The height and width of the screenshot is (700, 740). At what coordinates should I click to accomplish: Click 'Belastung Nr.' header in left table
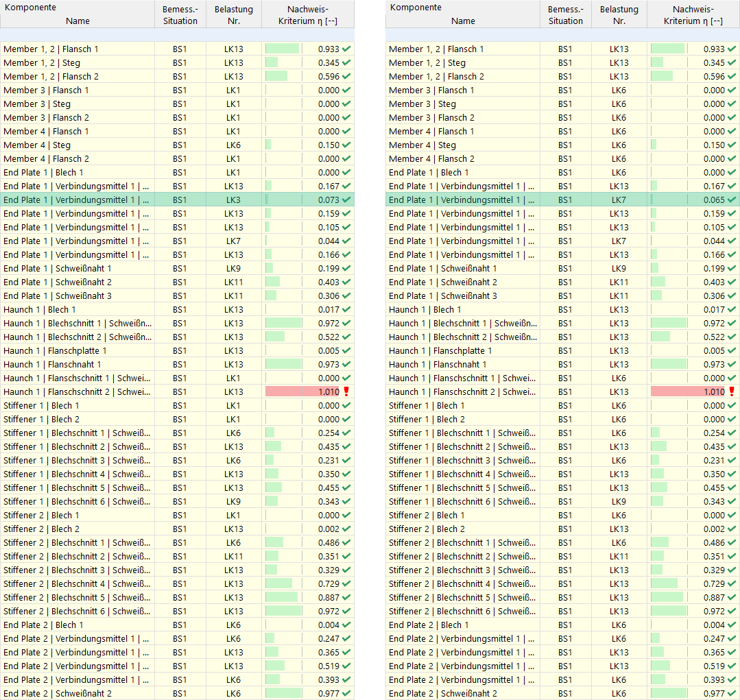point(234,14)
